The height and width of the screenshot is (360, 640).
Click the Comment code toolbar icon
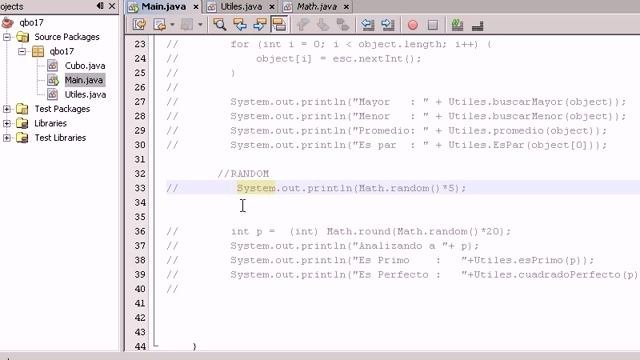click(457, 24)
